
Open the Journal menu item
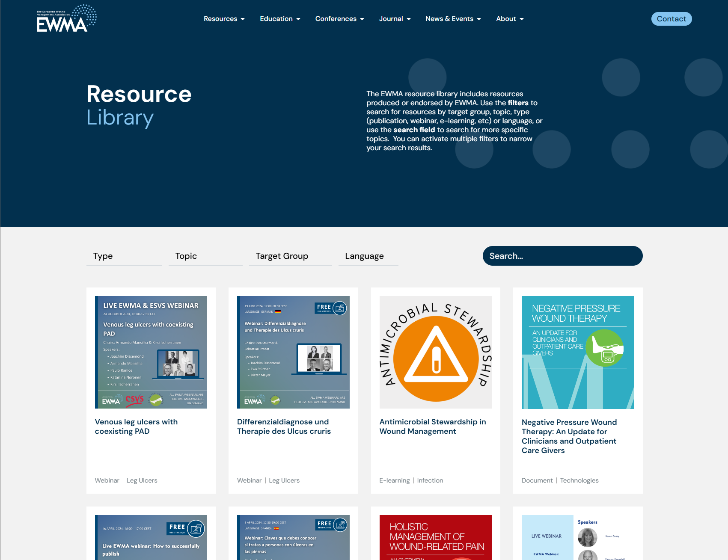[x=395, y=19]
